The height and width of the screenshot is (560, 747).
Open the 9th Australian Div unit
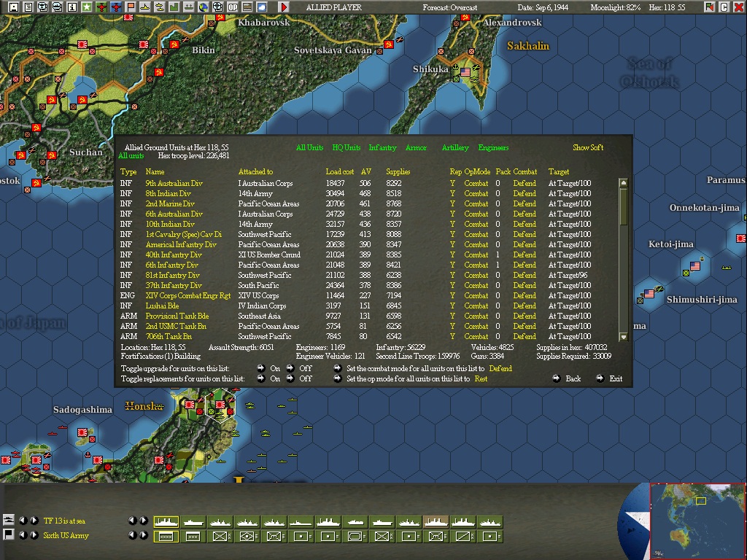coord(174,183)
